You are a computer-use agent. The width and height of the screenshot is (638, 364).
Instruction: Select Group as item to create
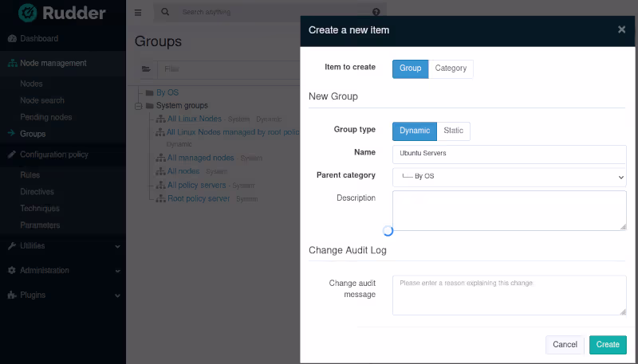pos(410,68)
